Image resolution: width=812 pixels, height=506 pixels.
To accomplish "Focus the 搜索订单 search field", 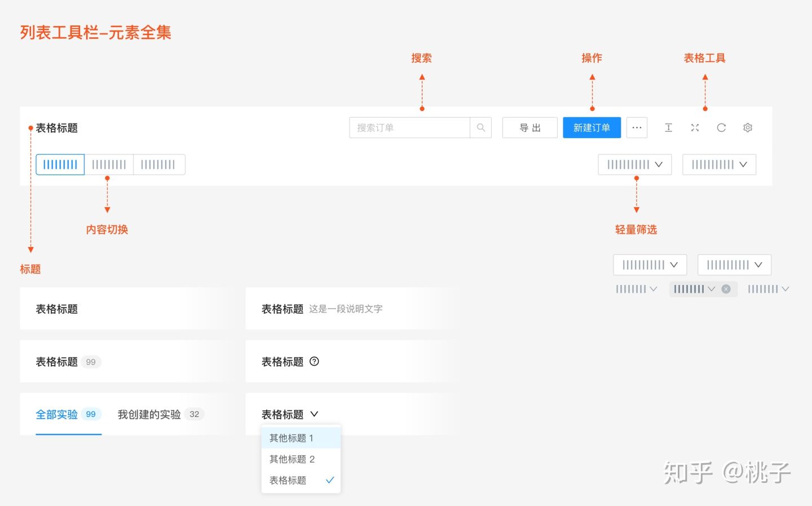I will point(409,127).
